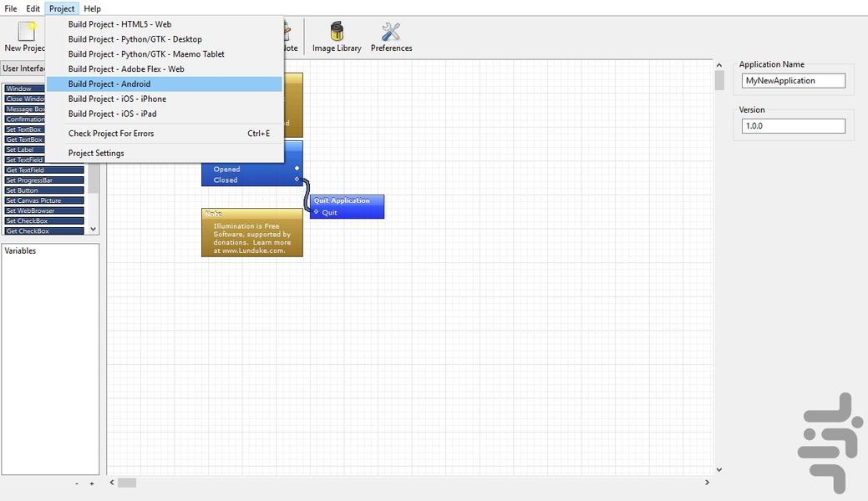This screenshot has height=501, width=868.
Task: Open the Help menu
Action: (92, 8)
